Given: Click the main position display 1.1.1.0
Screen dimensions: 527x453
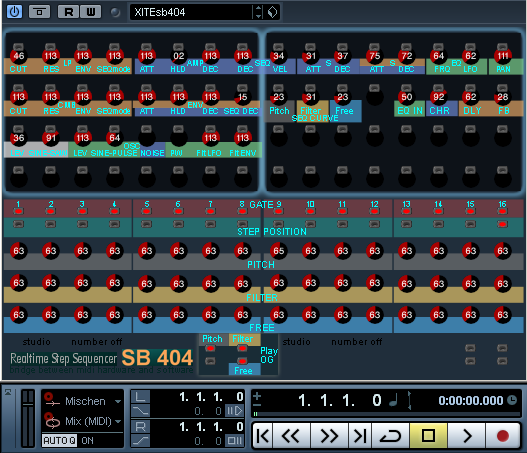Looking at the screenshot, I should 339,400.
